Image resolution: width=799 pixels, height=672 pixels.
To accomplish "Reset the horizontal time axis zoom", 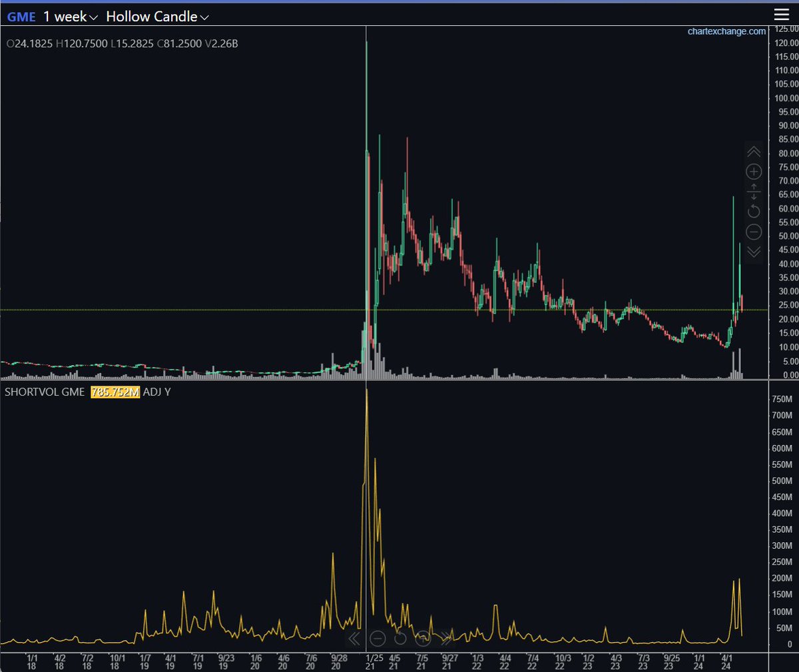I will coord(400,639).
